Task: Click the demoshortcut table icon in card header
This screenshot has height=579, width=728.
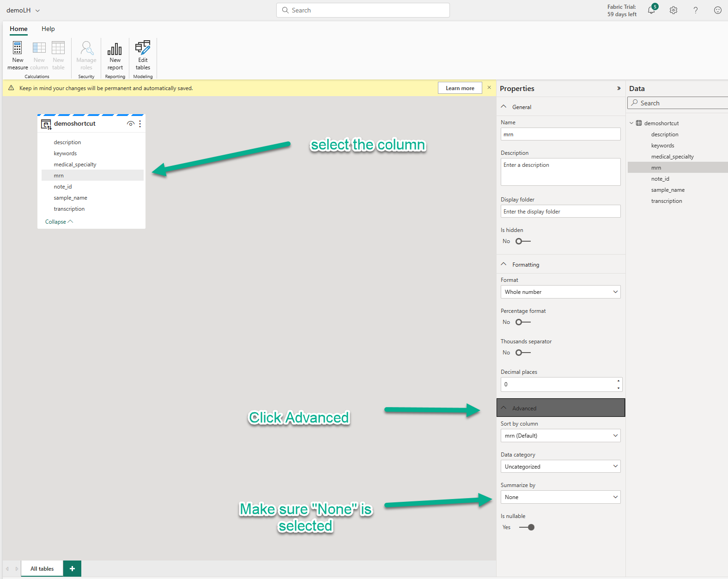Action: [x=46, y=124]
